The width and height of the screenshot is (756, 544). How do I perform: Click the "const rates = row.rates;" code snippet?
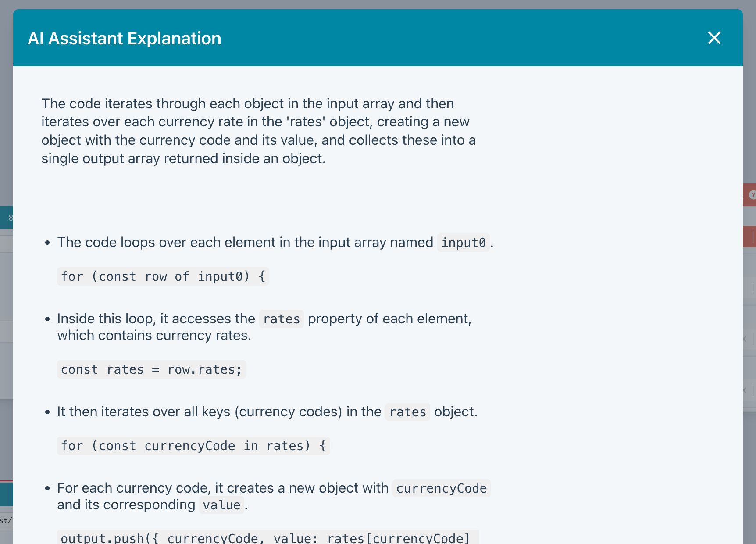pyautogui.click(x=151, y=370)
